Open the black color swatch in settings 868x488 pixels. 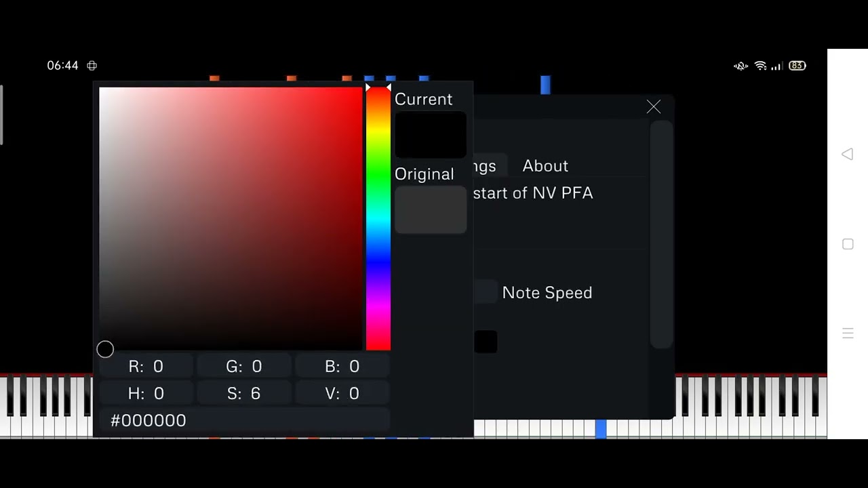coord(486,342)
